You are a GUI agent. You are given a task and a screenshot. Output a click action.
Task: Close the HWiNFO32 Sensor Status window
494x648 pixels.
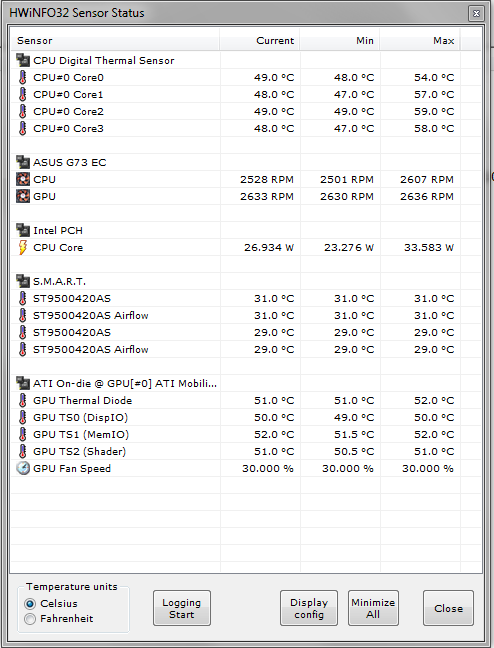[476, 13]
